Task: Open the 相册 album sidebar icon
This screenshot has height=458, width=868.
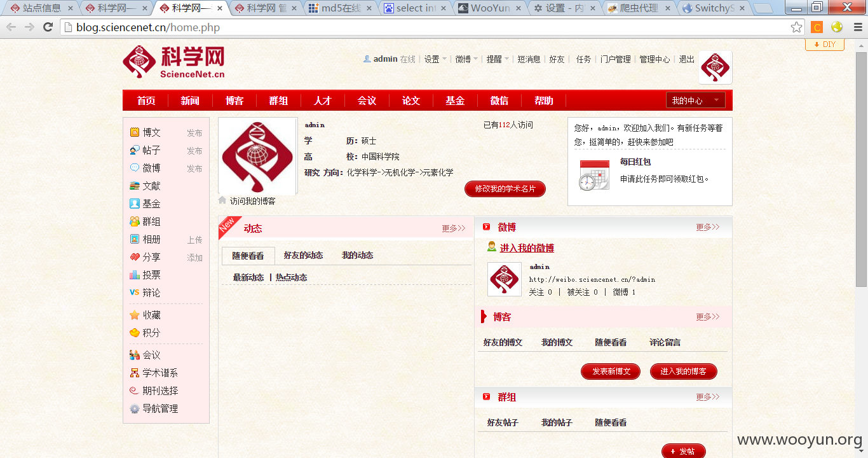Action: point(135,239)
